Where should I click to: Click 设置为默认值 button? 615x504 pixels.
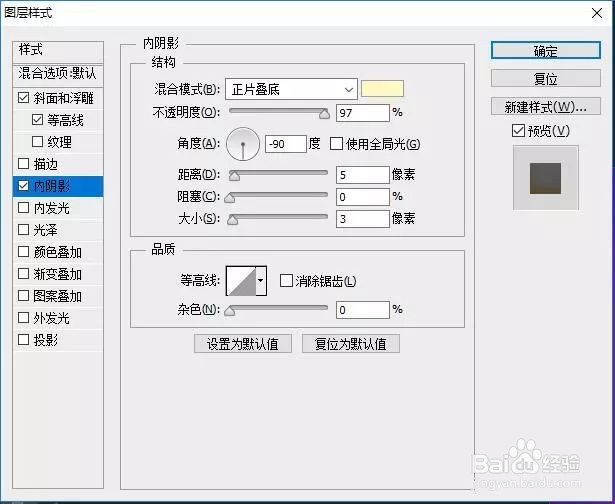pos(243,344)
